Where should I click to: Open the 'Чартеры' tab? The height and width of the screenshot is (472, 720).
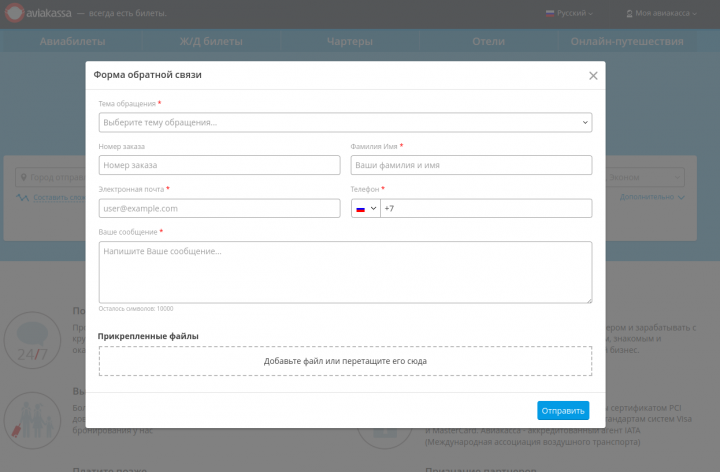coord(350,42)
